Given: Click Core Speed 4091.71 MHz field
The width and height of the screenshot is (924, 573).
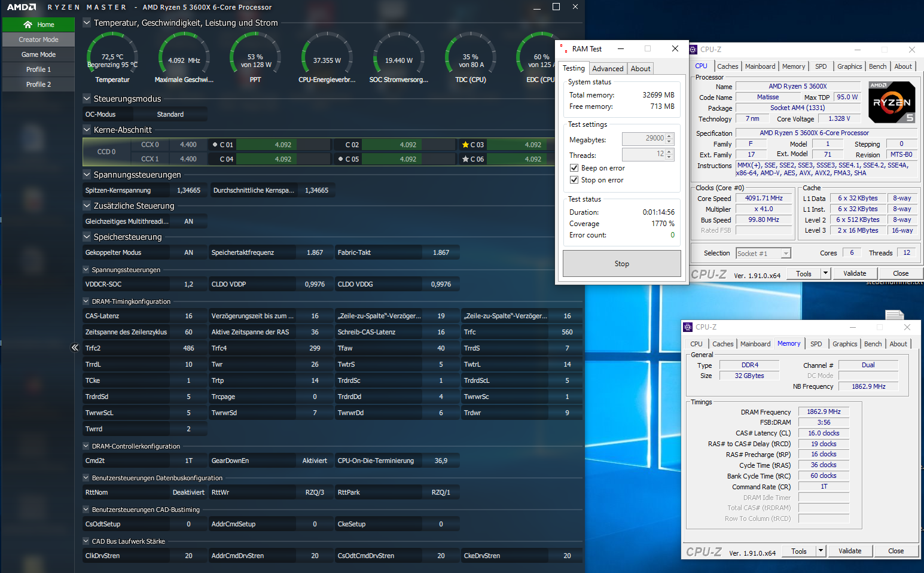Looking at the screenshot, I should pos(764,199).
